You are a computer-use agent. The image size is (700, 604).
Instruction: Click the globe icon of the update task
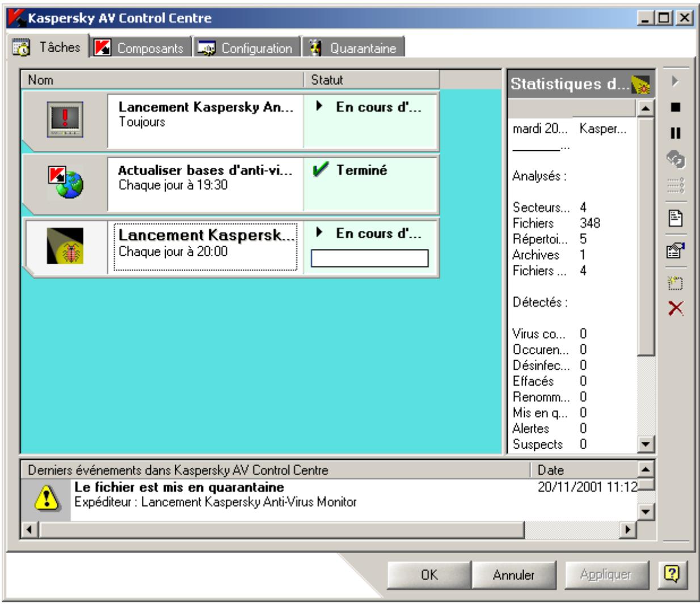pyautogui.click(x=65, y=183)
